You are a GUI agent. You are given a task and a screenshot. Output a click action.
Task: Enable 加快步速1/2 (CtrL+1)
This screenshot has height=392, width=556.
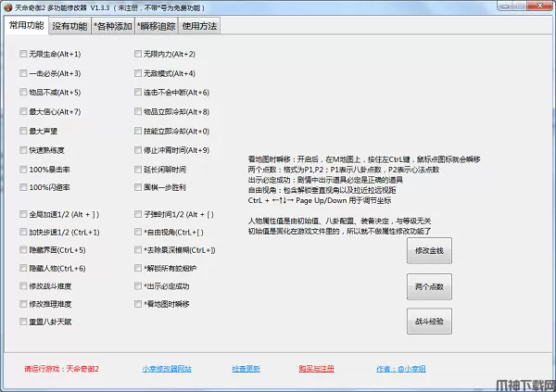pyautogui.click(x=23, y=233)
